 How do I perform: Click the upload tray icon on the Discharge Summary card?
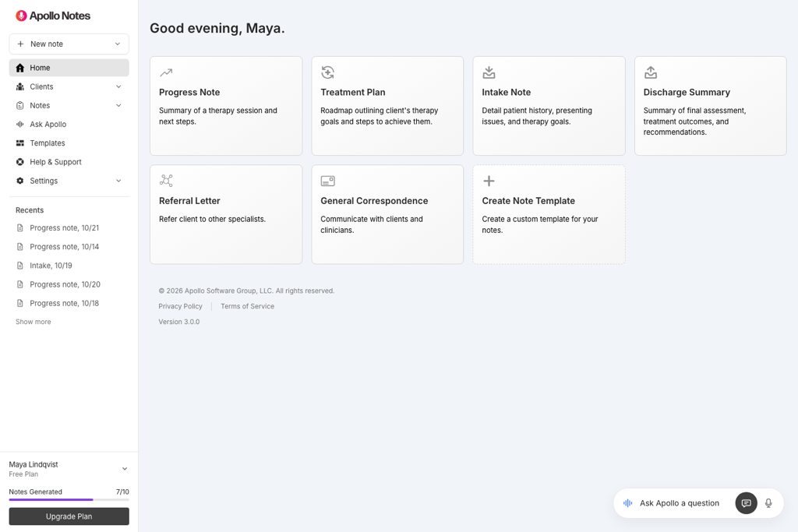(x=651, y=72)
